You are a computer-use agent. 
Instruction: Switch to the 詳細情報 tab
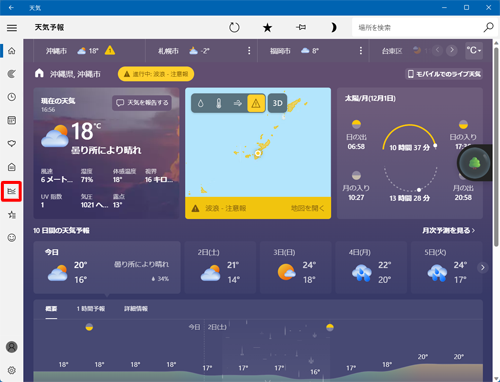click(136, 309)
